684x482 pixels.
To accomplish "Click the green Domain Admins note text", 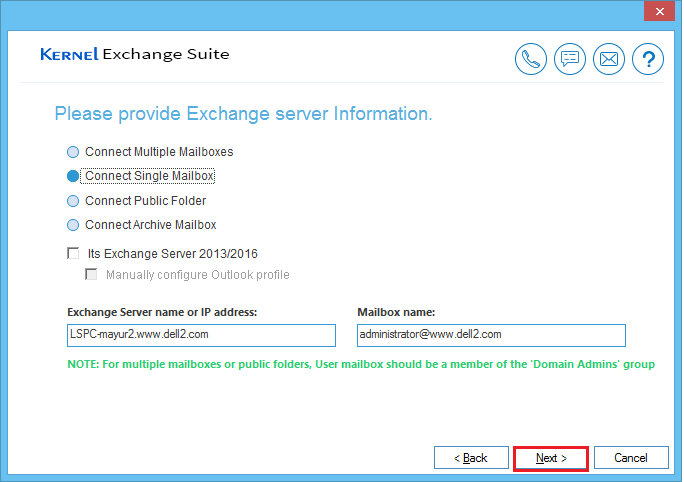I will [361, 364].
